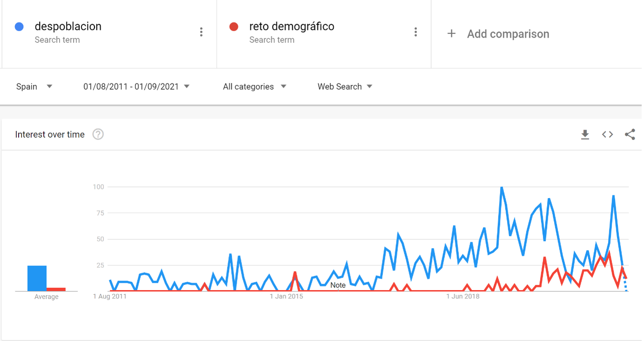The image size is (644, 345).
Task: Click the plus icon to add comparison
Action: (451, 33)
